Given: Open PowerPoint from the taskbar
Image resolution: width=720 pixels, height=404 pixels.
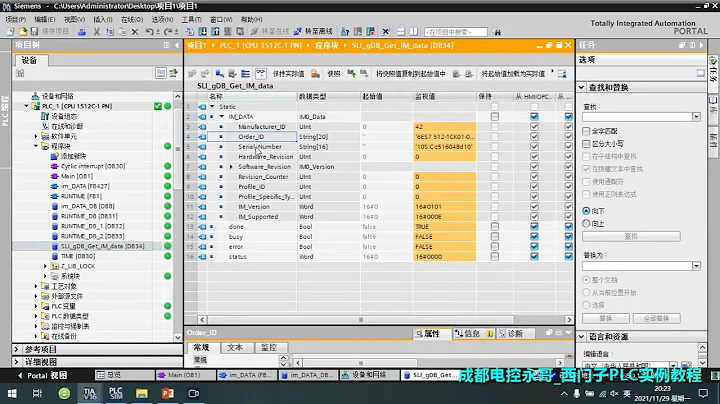Looking at the screenshot, I should point(168,393).
